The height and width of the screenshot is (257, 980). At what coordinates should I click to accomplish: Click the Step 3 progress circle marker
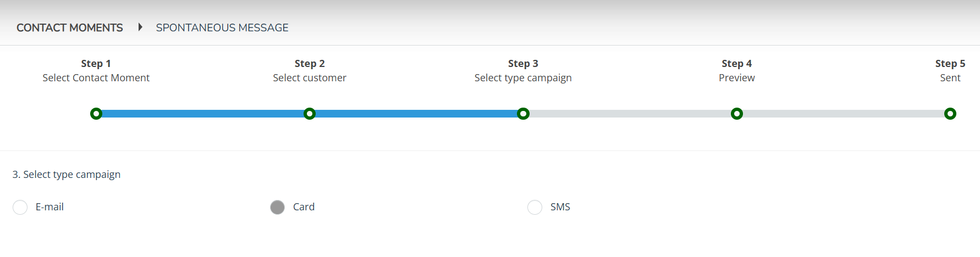(x=523, y=114)
